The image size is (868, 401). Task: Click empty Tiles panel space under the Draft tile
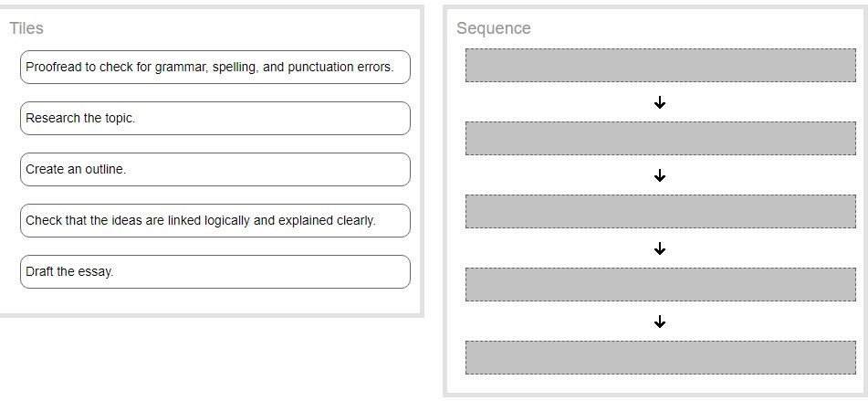point(214,300)
